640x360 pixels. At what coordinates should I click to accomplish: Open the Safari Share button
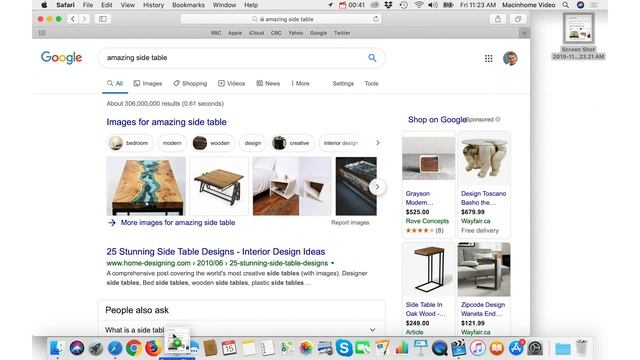click(498, 19)
